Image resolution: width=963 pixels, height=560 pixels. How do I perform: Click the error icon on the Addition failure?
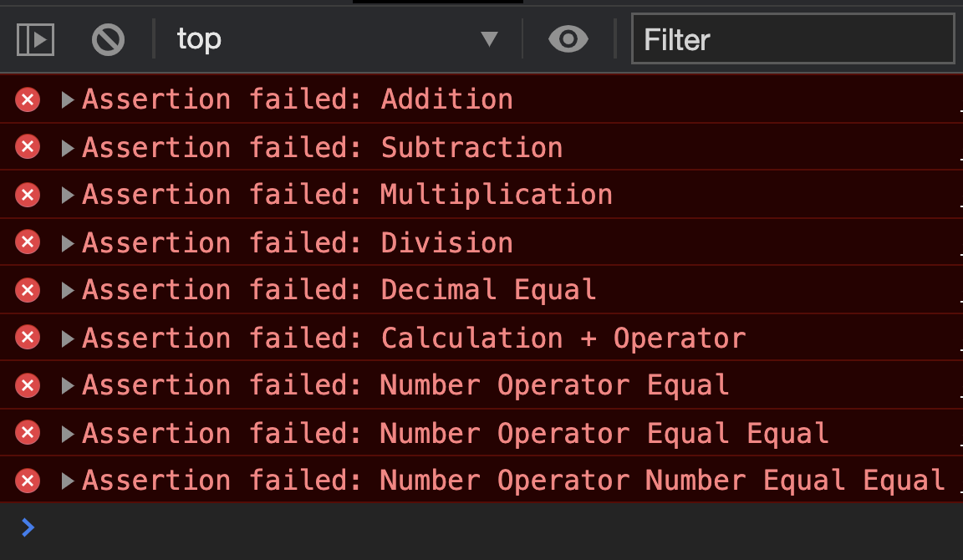click(x=27, y=99)
